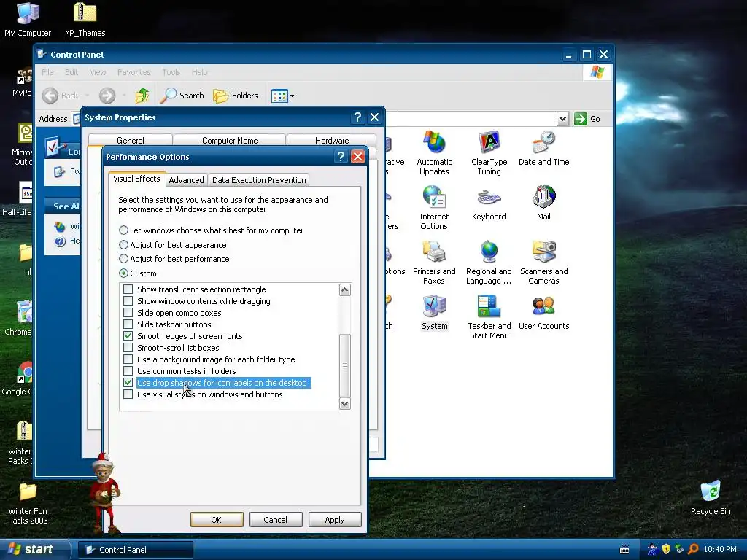
Task: Expand the Address bar dropdown
Action: (562, 119)
